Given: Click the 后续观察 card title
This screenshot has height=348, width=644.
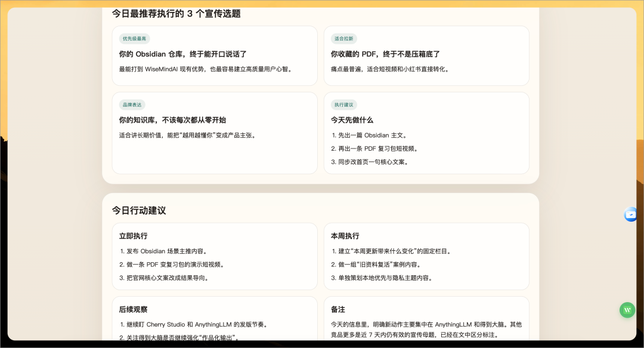Looking at the screenshot, I should 133,309.
